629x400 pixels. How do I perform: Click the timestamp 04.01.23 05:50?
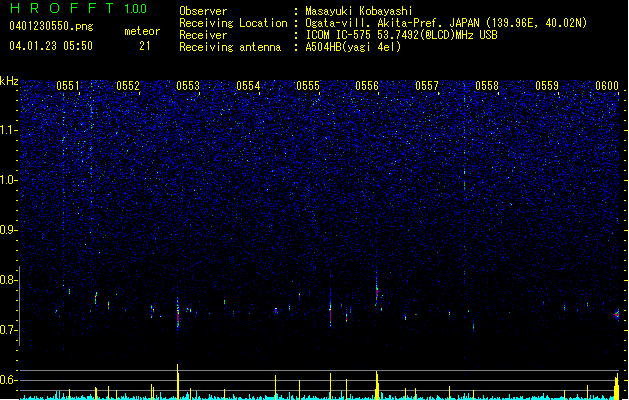[x=51, y=46]
